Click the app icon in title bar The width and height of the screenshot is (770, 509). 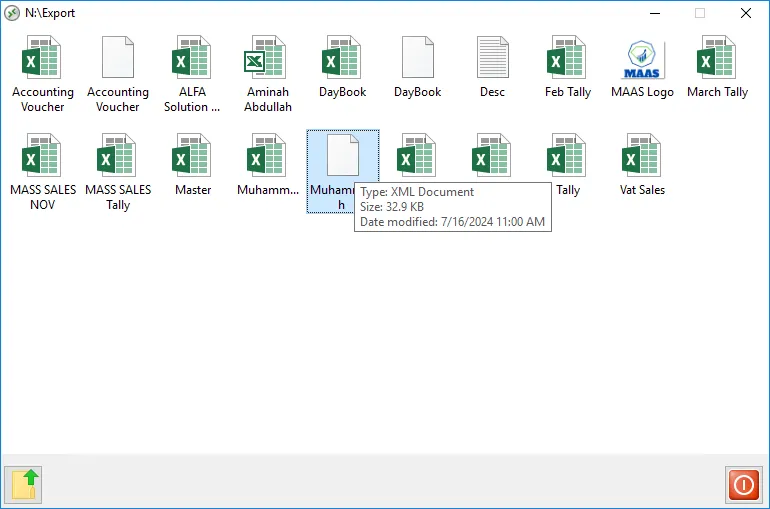(x=12, y=13)
